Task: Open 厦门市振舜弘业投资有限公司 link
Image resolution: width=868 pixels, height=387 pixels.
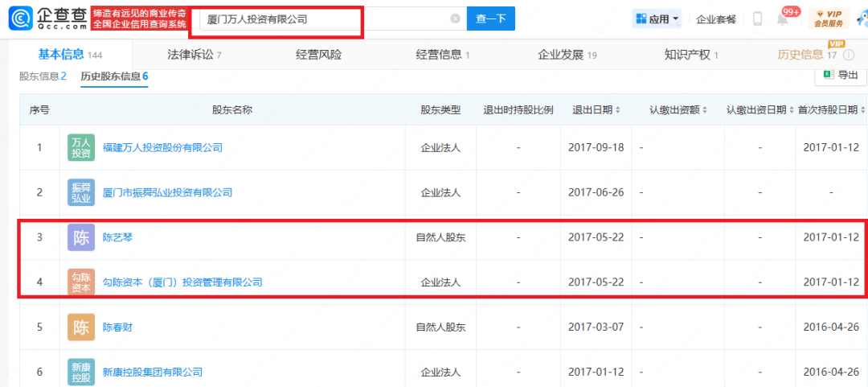Action: coord(168,192)
